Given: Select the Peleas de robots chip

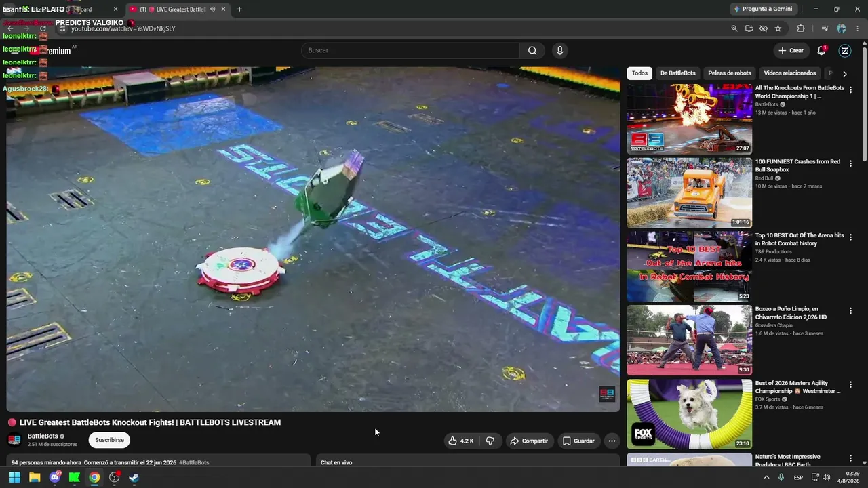Looking at the screenshot, I should tap(730, 73).
